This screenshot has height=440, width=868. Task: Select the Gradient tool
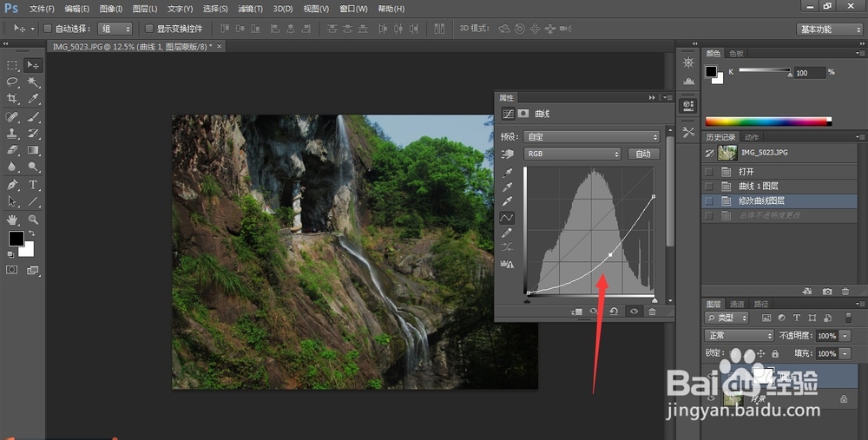pos(33,150)
